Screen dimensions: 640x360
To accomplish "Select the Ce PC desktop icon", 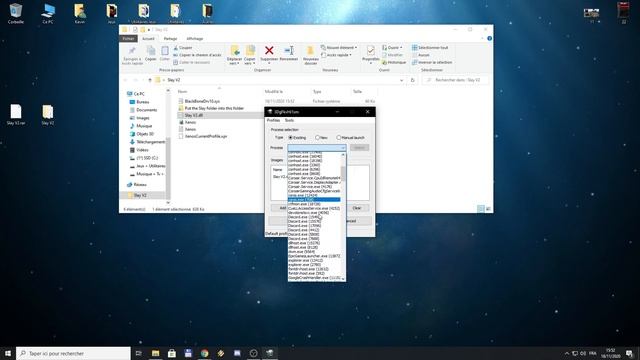I will 48,13.
